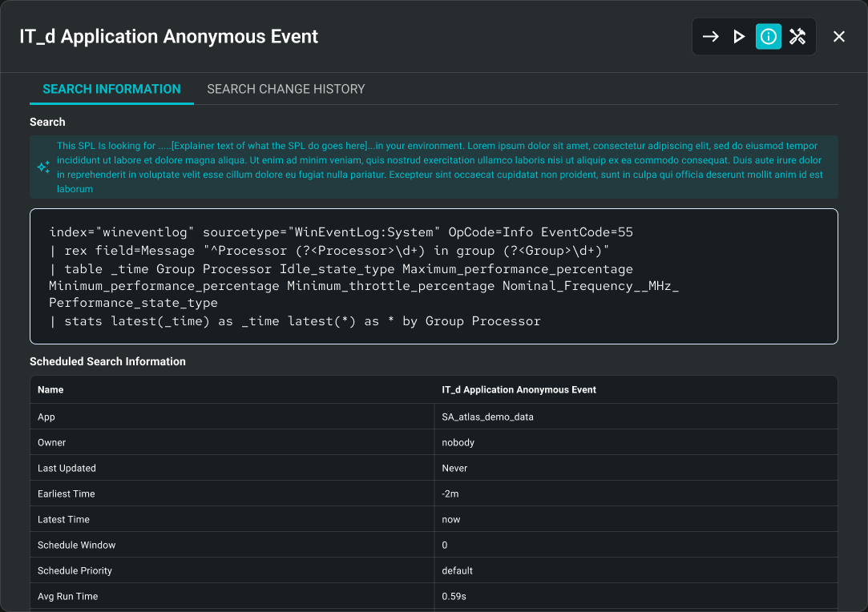This screenshot has height=612, width=868.
Task: Run the search with the play icon
Action: click(x=739, y=37)
